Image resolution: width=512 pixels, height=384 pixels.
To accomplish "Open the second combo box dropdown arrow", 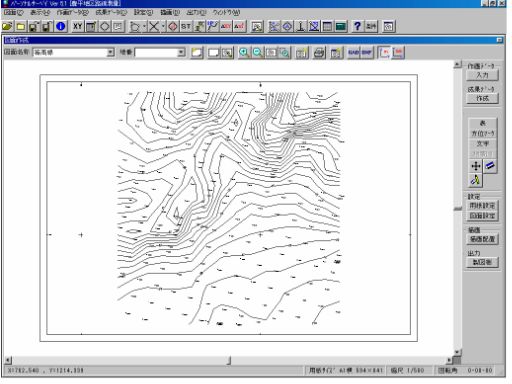I will tap(181, 52).
